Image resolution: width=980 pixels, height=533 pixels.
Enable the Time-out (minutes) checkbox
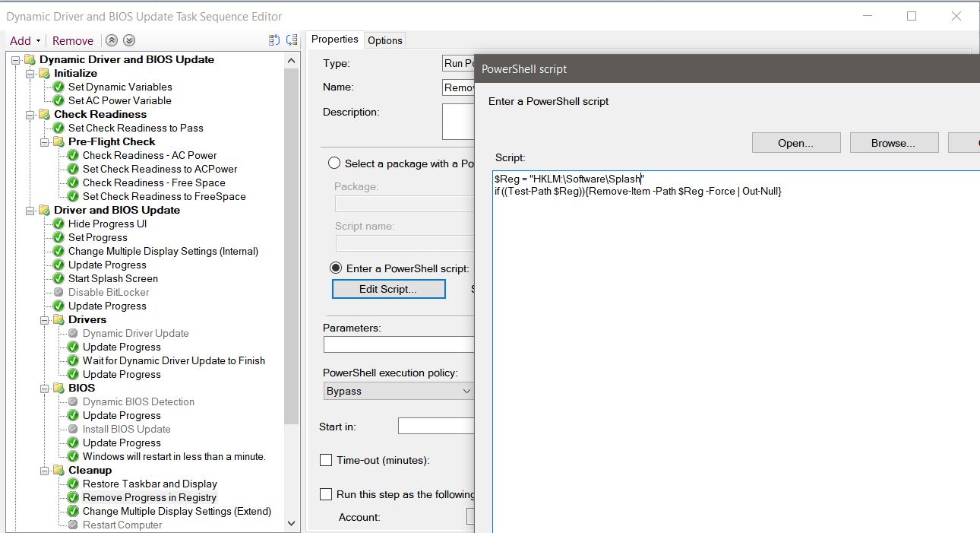tap(326, 460)
